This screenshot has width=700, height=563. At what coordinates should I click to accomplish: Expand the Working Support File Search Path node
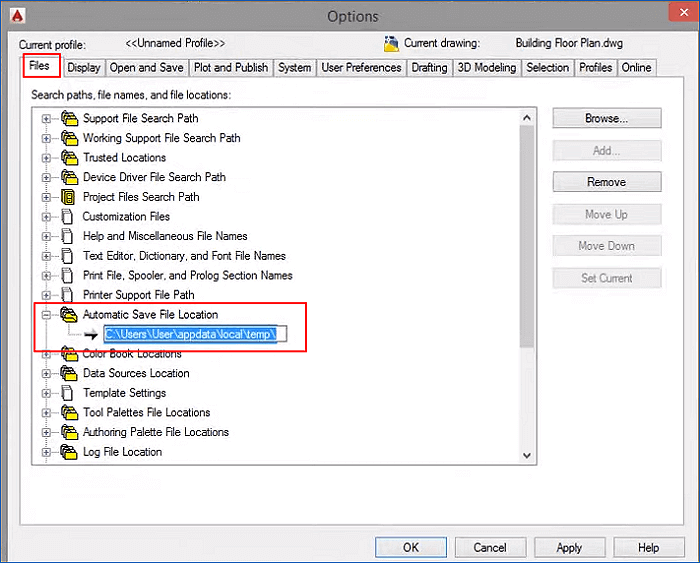(46, 138)
